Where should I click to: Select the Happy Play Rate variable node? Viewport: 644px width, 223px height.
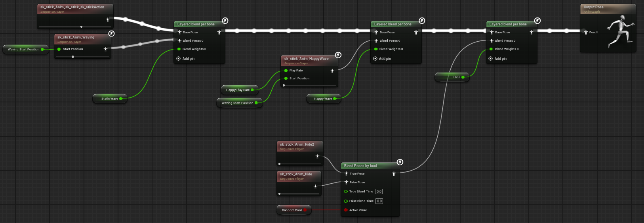coord(238,90)
